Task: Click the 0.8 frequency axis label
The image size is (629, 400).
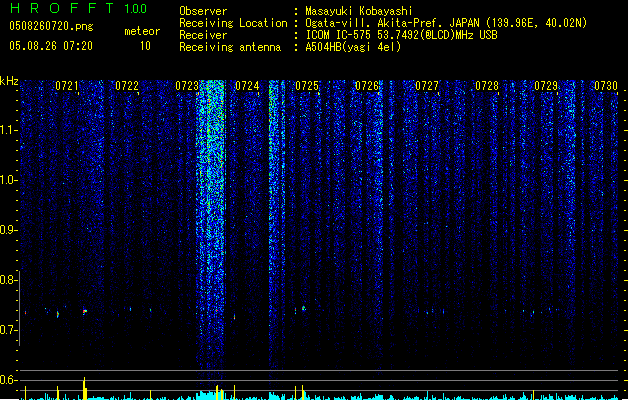Action: 8,280
